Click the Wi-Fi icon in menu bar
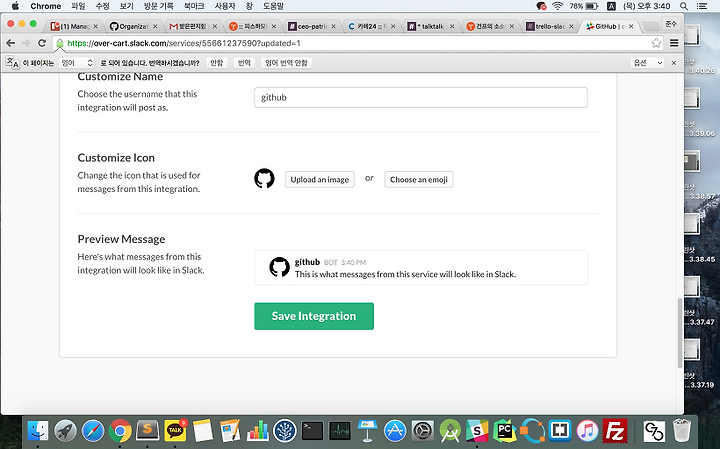 click(557, 6)
